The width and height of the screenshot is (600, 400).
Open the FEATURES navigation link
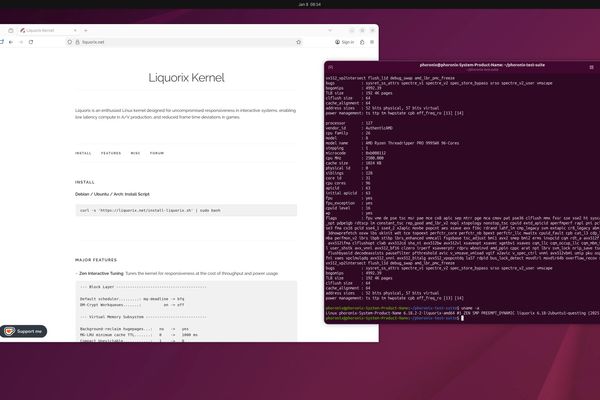click(111, 153)
